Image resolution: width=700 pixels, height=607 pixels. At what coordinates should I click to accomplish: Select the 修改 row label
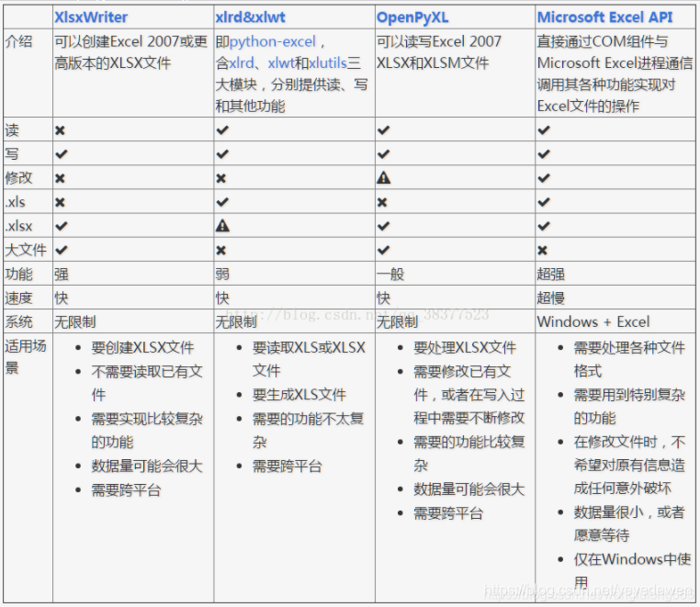point(18,178)
